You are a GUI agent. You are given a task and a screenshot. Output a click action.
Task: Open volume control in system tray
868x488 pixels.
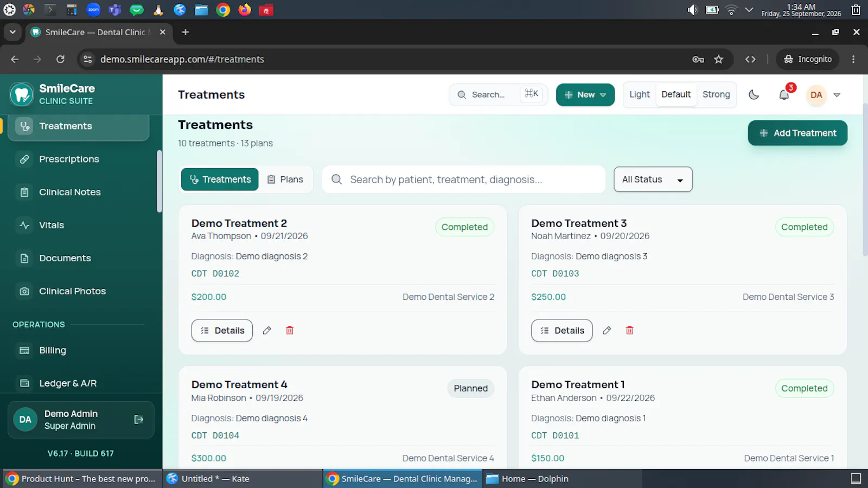(692, 10)
